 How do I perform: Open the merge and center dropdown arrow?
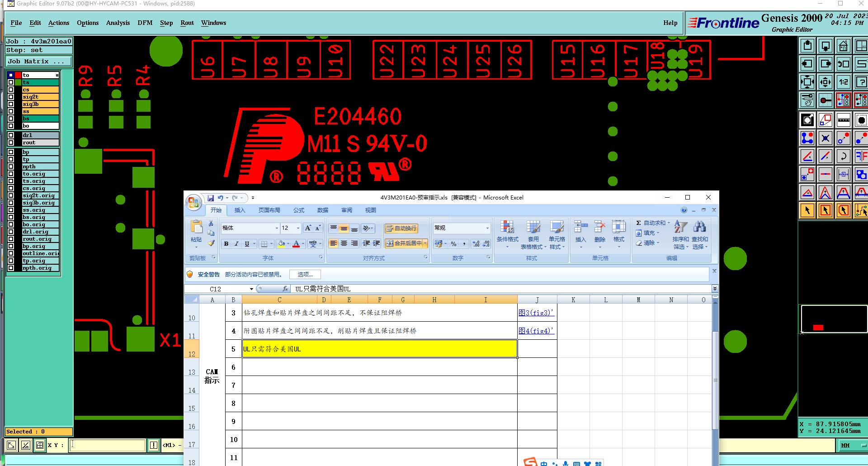click(x=425, y=243)
